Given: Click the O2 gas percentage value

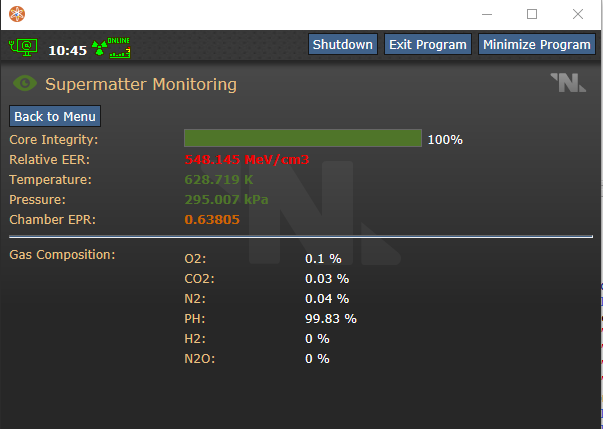Looking at the screenshot, I should [322, 258].
